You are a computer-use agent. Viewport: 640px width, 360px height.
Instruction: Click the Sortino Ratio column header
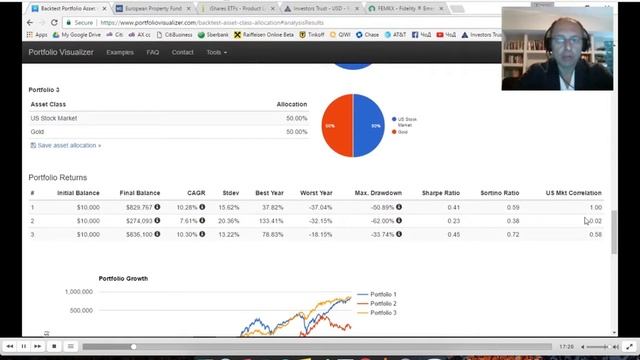pos(500,193)
